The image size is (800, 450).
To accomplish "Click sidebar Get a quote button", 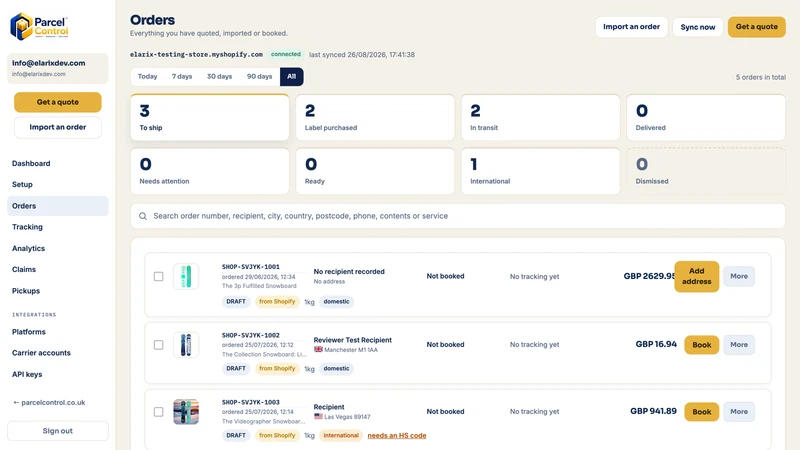I will point(58,102).
